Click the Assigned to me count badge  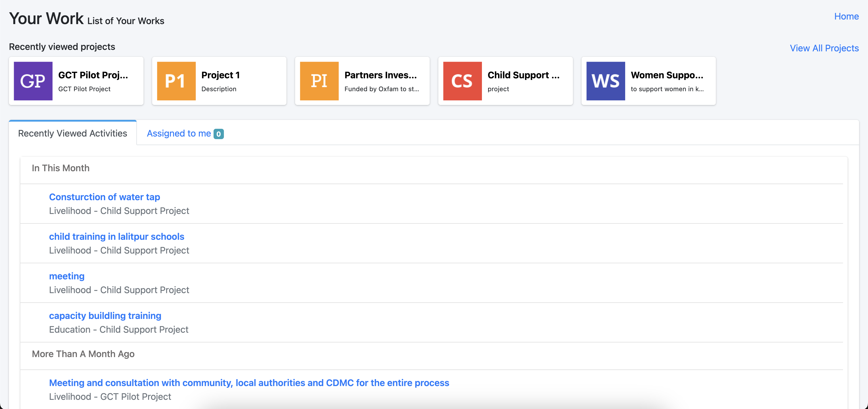219,134
